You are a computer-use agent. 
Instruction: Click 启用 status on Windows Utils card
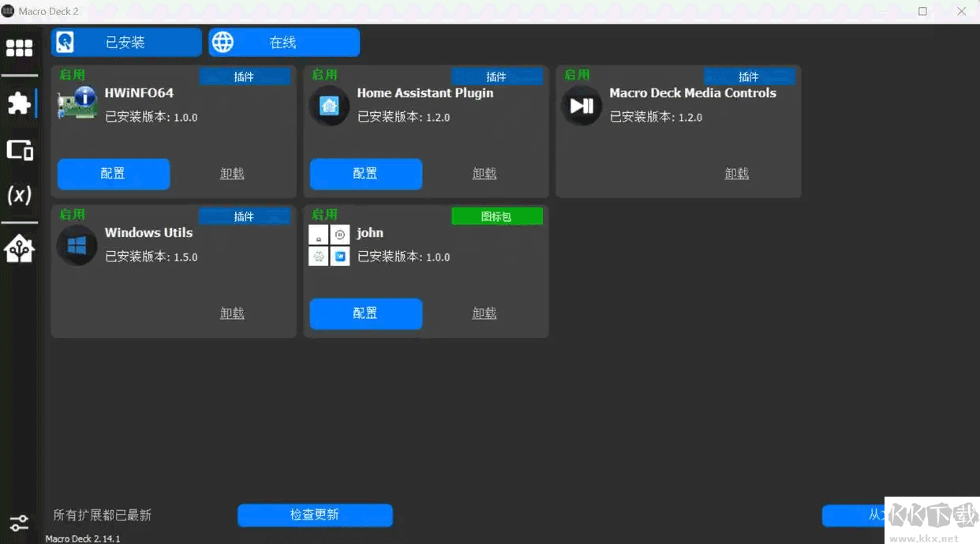(72, 215)
